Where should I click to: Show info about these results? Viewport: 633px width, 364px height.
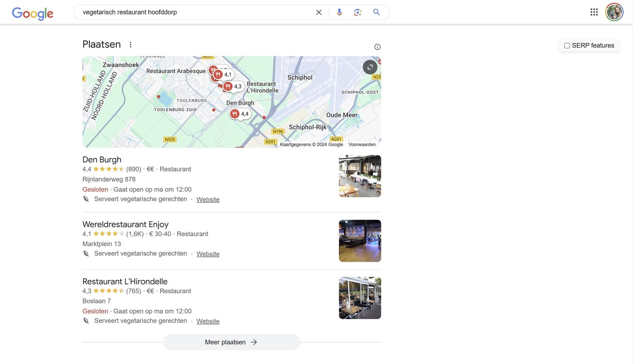click(x=377, y=47)
